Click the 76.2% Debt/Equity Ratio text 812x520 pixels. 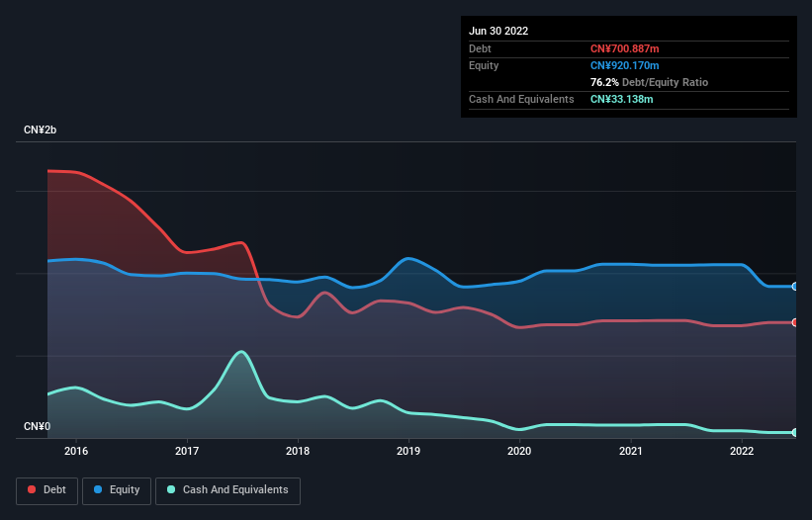[x=649, y=82]
